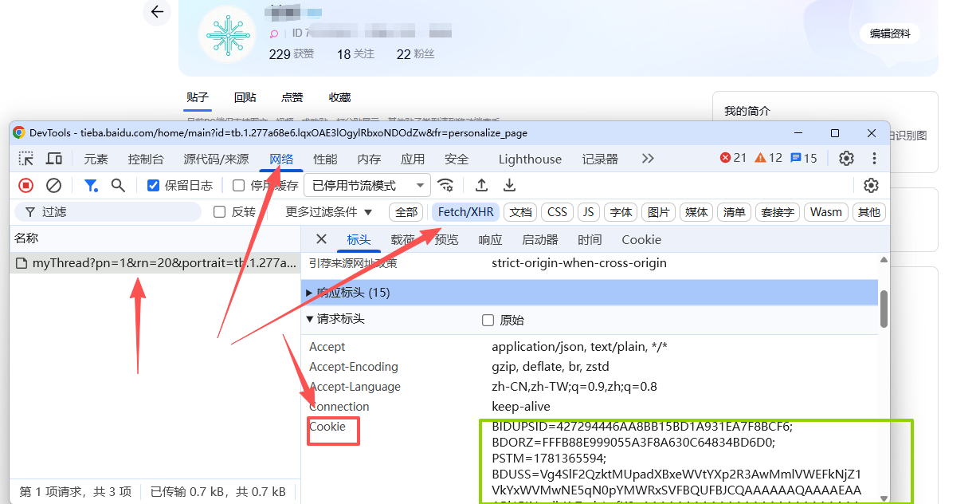
Task: Select the 套接字 filter button
Action: (x=778, y=211)
